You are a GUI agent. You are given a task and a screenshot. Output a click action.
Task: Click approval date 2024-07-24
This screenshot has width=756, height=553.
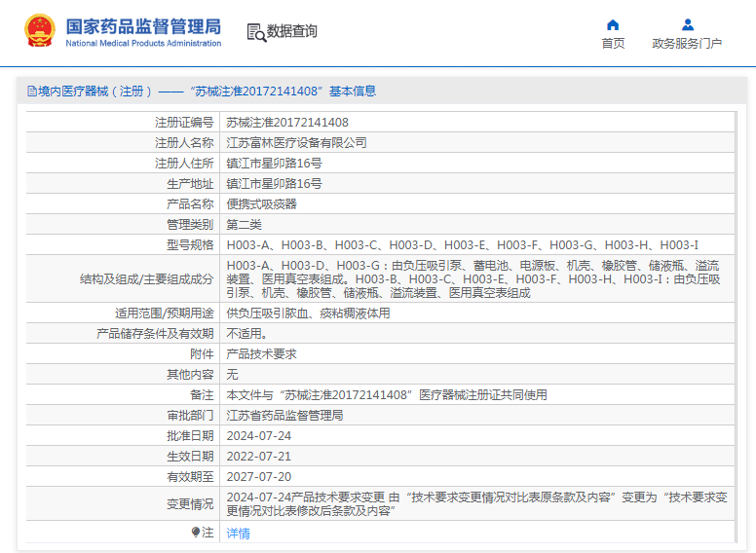(259, 436)
